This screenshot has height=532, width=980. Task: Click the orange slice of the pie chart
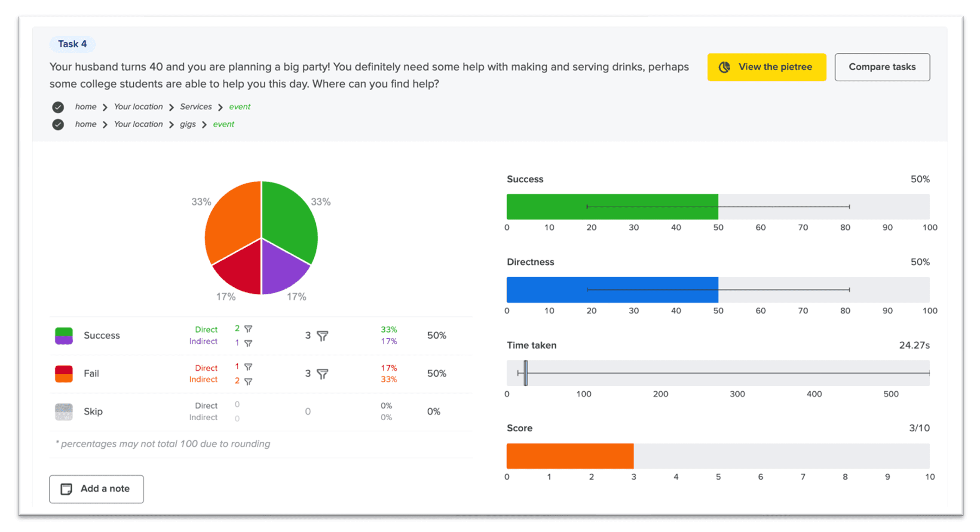tap(234, 219)
